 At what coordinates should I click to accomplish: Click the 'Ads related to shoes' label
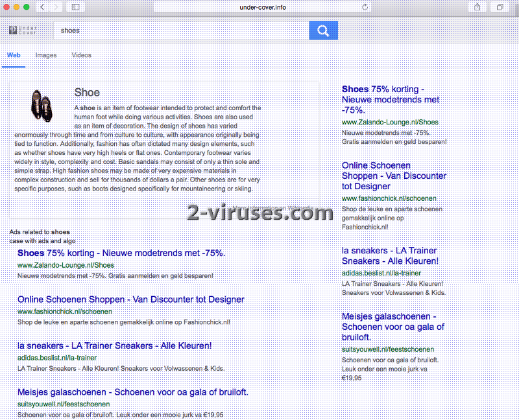[40, 232]
